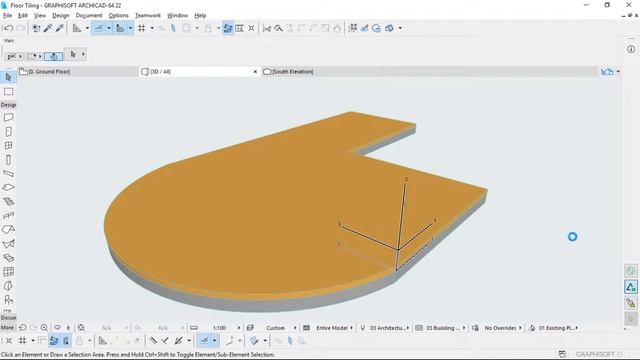
Task: Select the Railing tool in the toolbox
Action: click(8, 216)
